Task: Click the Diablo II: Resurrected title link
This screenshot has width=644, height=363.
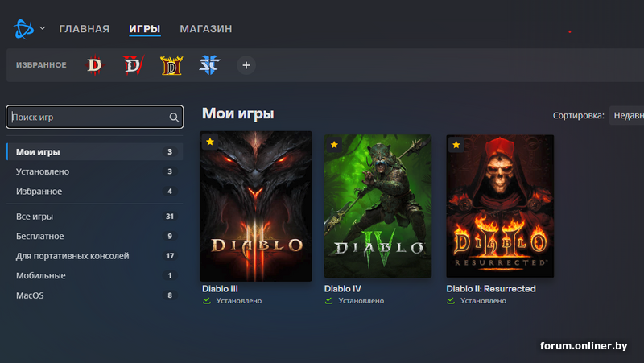Action: point(491,289)
